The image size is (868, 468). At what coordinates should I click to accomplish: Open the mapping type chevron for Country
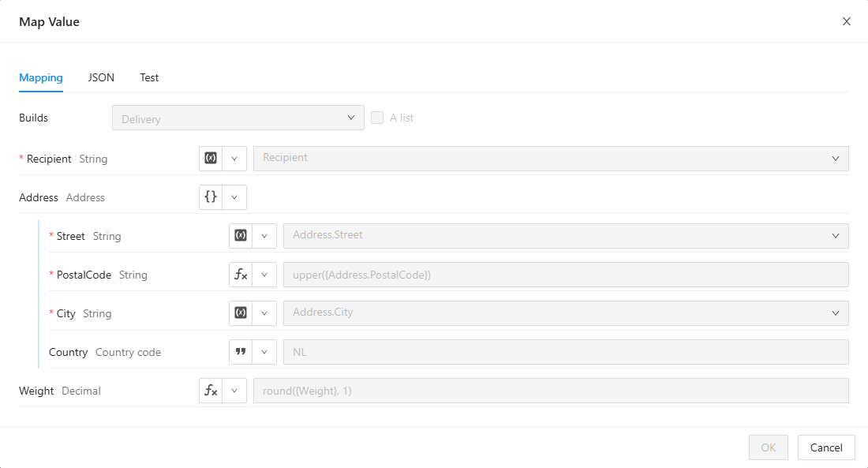click(264, 352)
